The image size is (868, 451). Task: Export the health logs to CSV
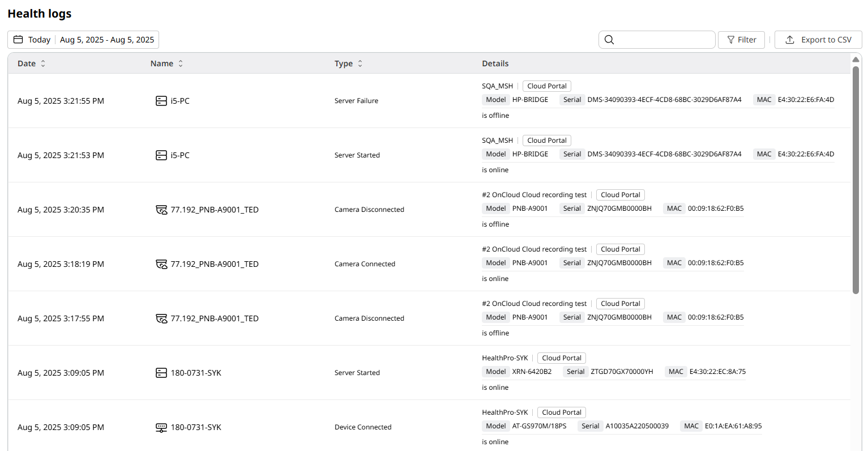[x=818, y=40]
